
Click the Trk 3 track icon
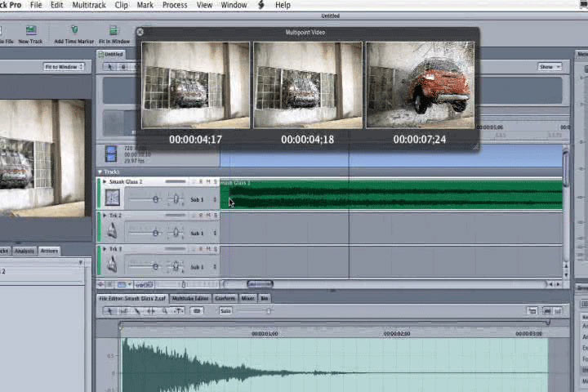pos(112,265)
